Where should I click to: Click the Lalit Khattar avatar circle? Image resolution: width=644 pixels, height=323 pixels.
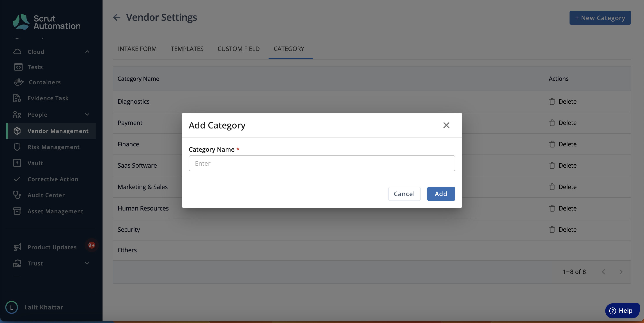[x=11, y=307]
